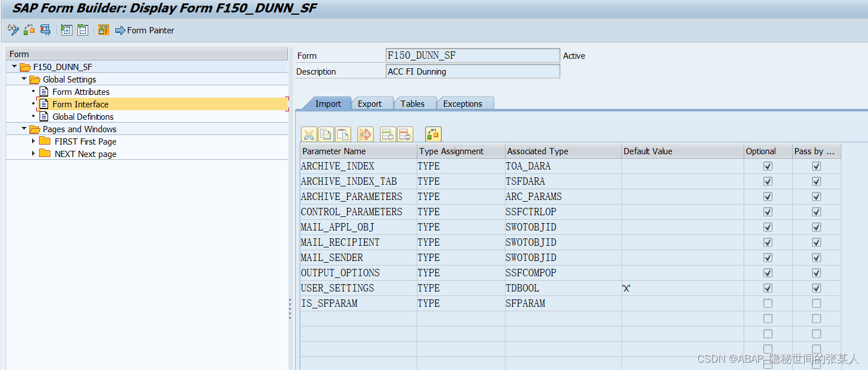Collapse the F150_DUNN_SF root node

click(14, 67)
